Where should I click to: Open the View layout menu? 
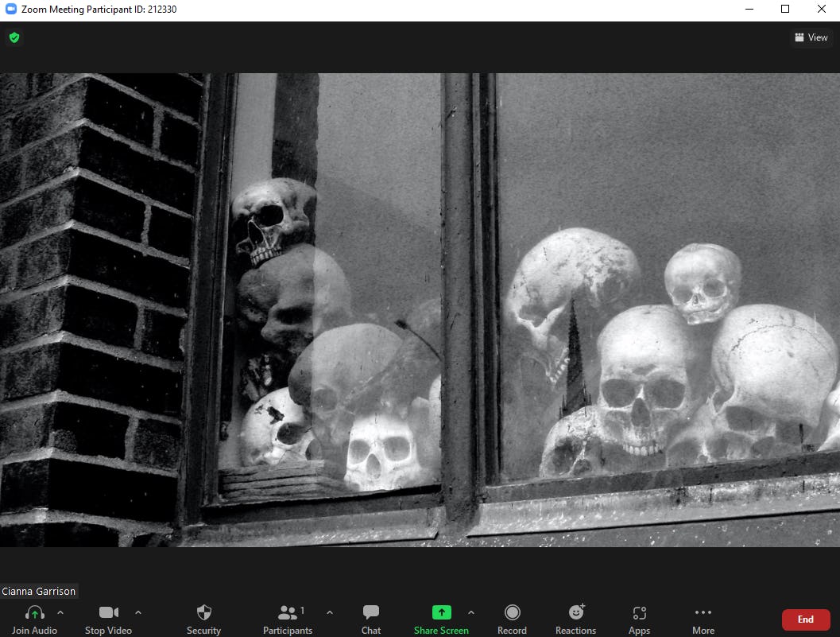pos(811,37)
